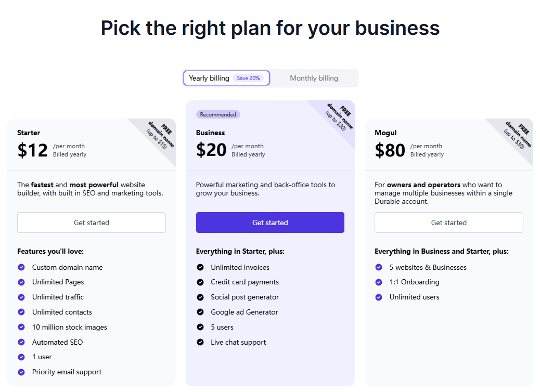The image size is (540, 392).
Task: Click the Priority email support checkmark
Action: 21,372
